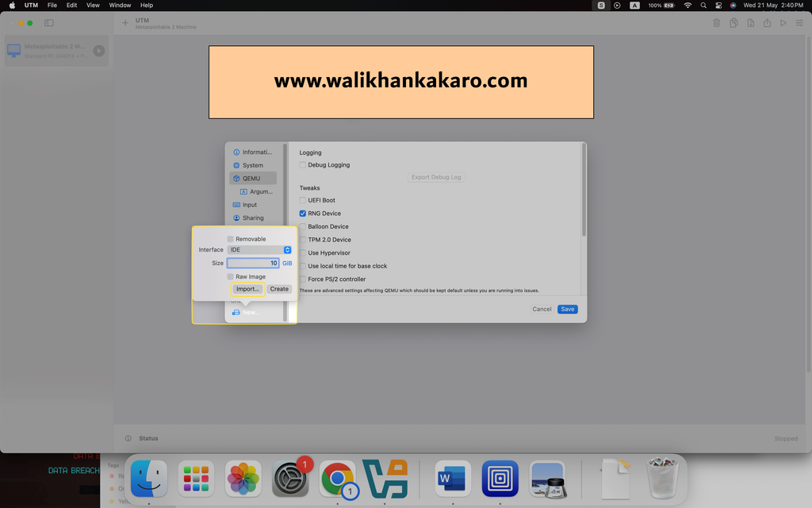Click Cancel in settings dialog
This screenshot has width=812, height=508.
coord(542,309)
